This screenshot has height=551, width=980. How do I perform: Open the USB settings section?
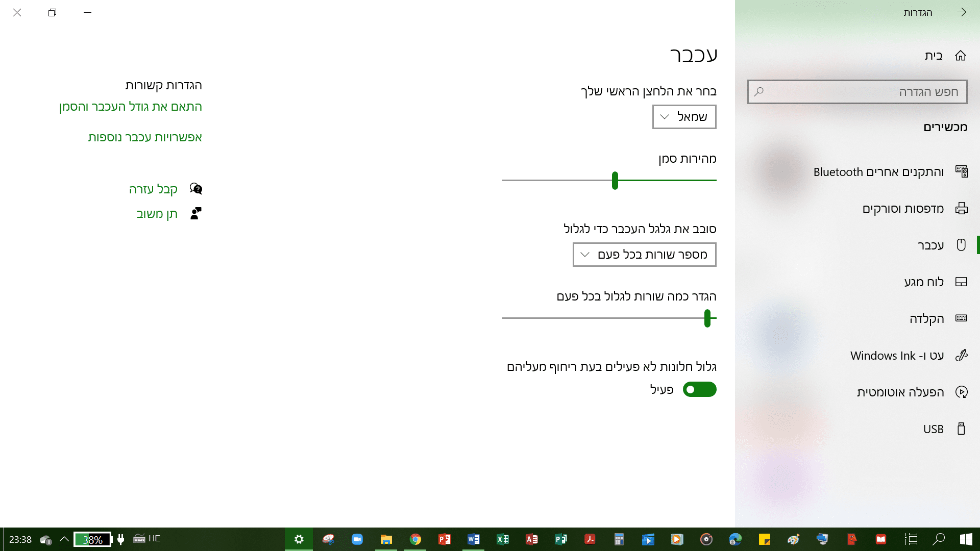933,429
